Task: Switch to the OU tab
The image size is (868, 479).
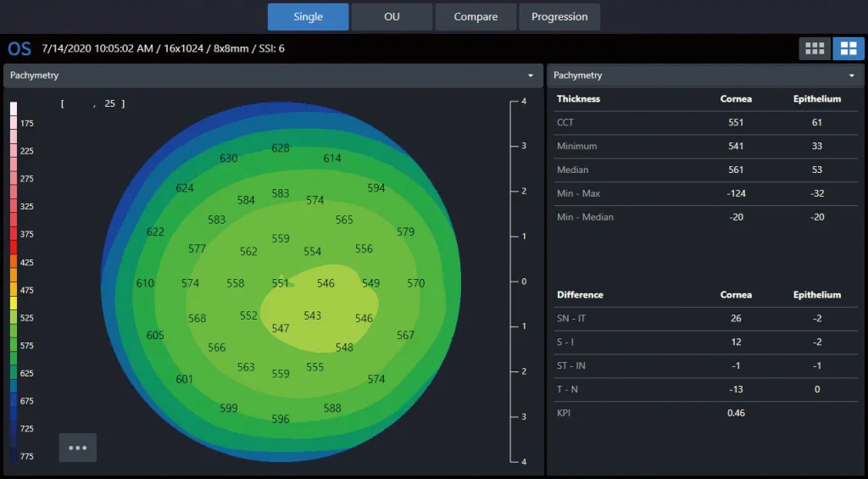Action: tap(392, 17)
